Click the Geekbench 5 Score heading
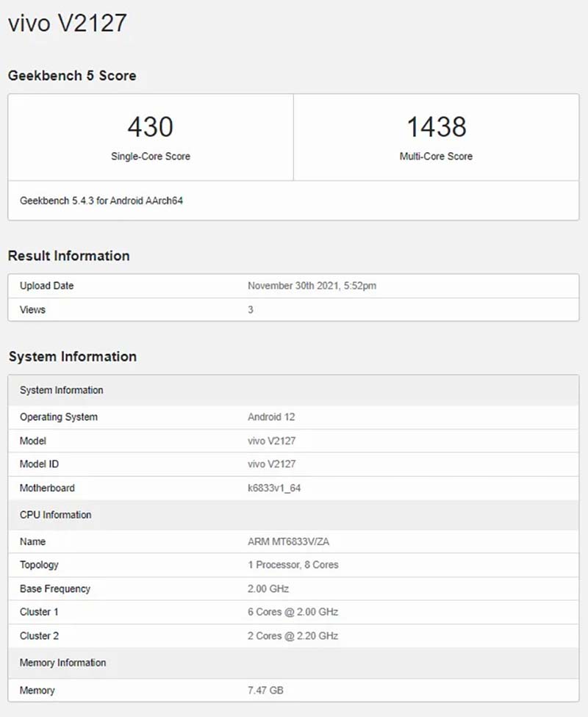Viewport: 588px width, 717px height. (x=72, y=76)
